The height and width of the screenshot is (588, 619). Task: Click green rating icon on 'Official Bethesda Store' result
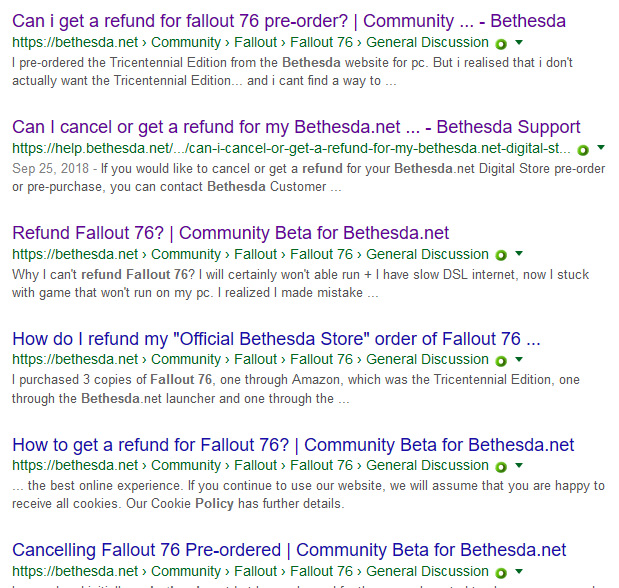click(501, 361)
